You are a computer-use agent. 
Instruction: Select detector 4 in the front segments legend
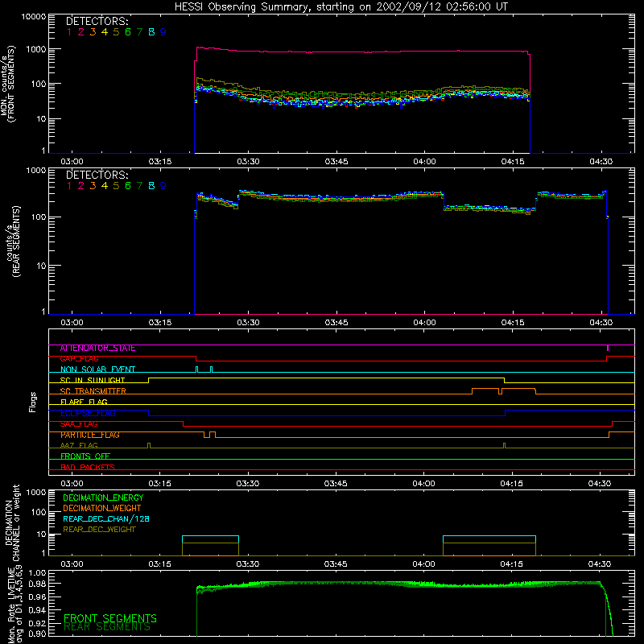pos(105,32)
